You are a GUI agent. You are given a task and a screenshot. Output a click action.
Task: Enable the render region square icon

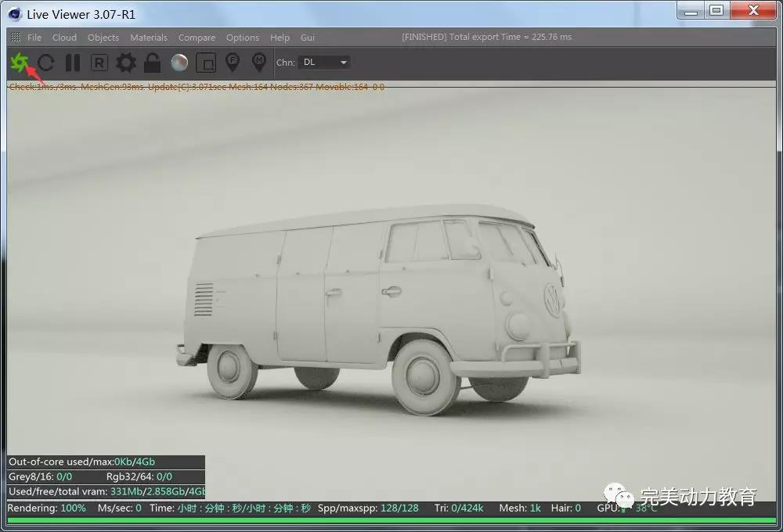pyautogui.click(x=206, y=63)
